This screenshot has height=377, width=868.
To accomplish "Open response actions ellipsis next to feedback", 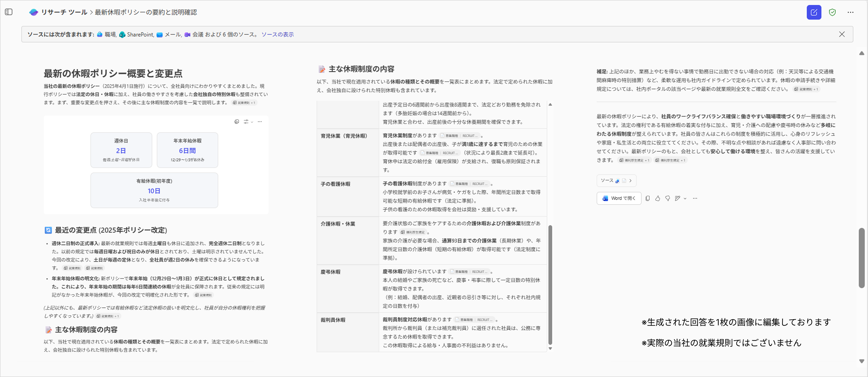I will coord(695,199).
